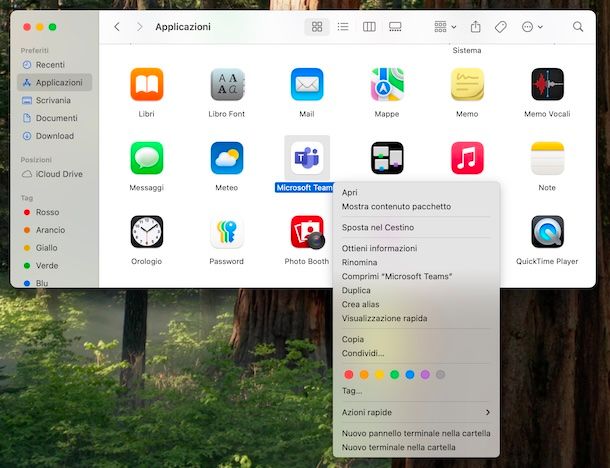Apply the red tag color dot in menu
The width and height of the screenshot is (610, 468).
349,375
